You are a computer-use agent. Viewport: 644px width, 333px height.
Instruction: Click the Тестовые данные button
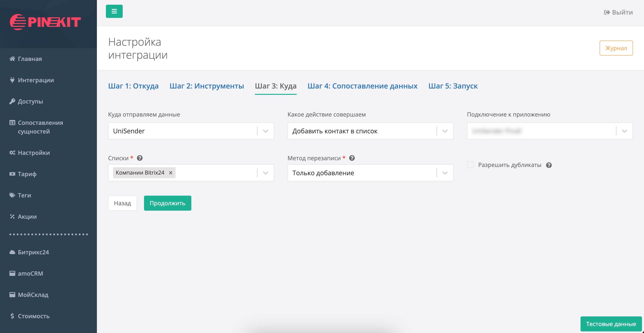611,324
